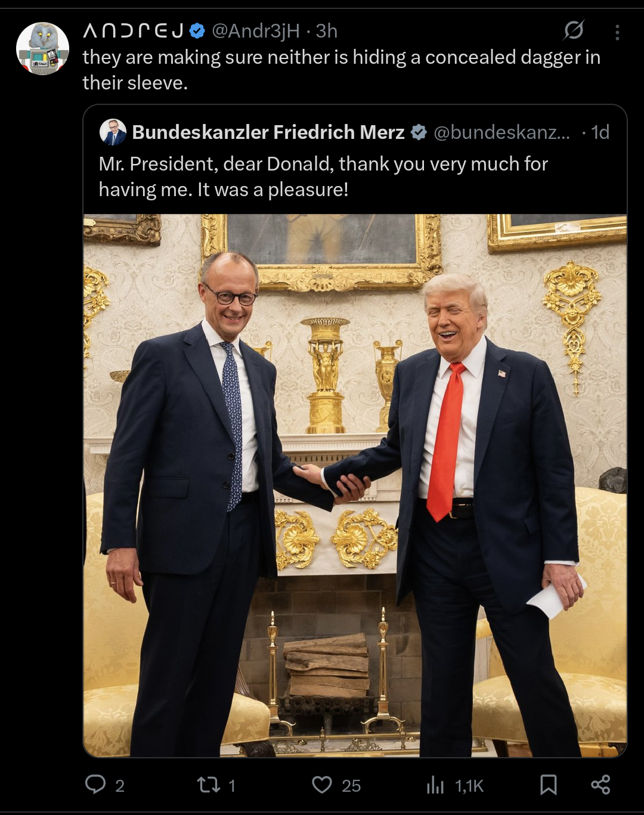Bookmark this post
This screenshot has height=815, width=644.
click(x=548, y=785)
